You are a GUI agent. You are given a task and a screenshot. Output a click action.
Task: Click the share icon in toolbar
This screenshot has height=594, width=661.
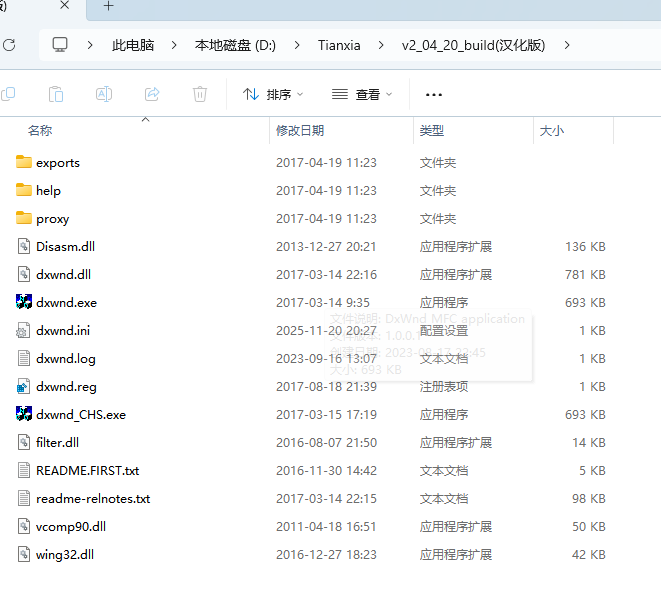pyautogui.click(x=152, y=94)
